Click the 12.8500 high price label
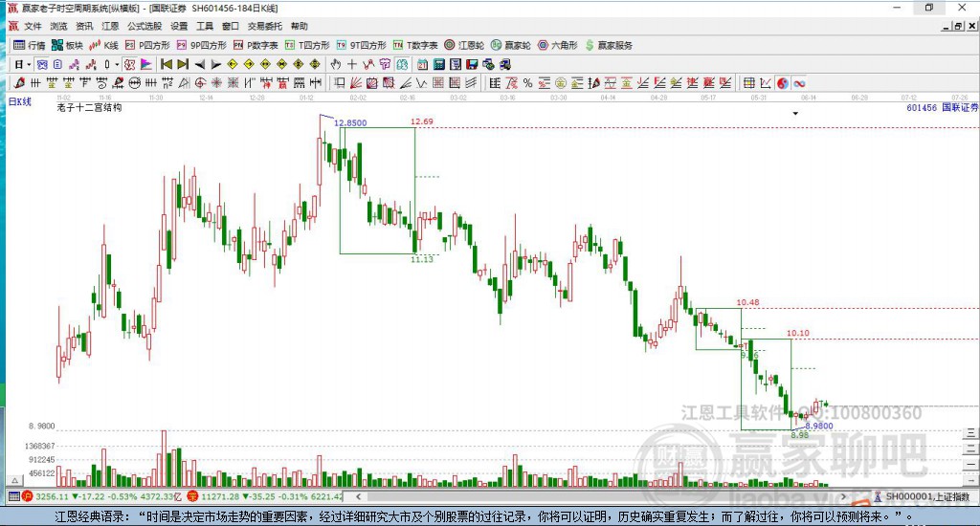 pyautogui.click(x=350, y=123)
